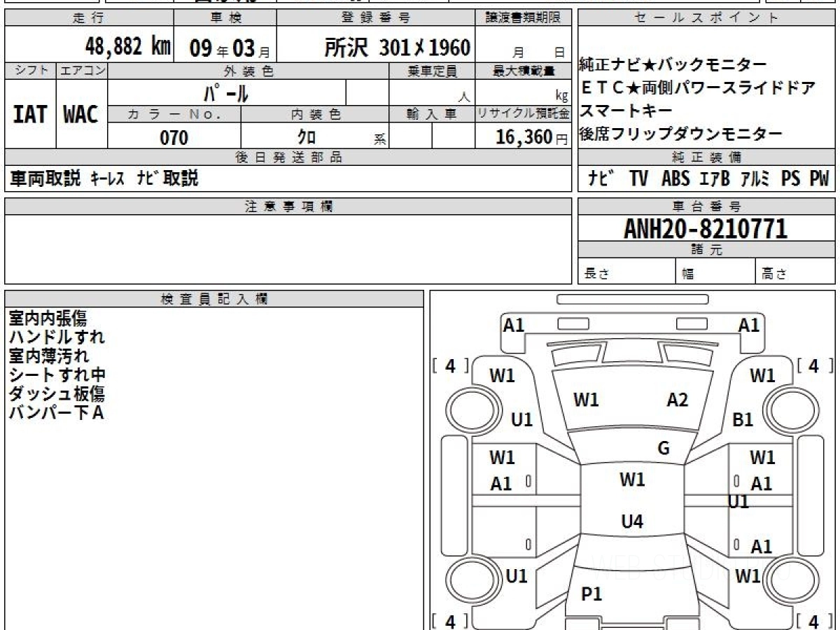The height and width of the screenshot is (630, 840).
Task: Select the ABS equipment entry
Action: point(675,178)
